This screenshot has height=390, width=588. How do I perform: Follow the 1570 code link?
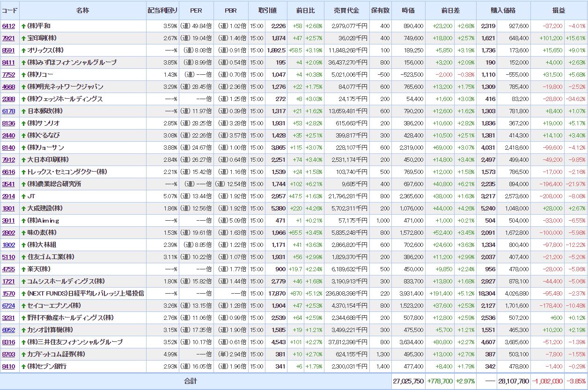tap(8, 294)
